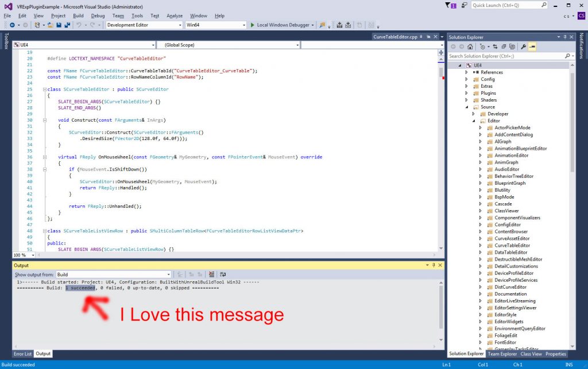588x369 pixels.
Task: Open the File menu
Action: pyautogui.click(x=7, y=15)
